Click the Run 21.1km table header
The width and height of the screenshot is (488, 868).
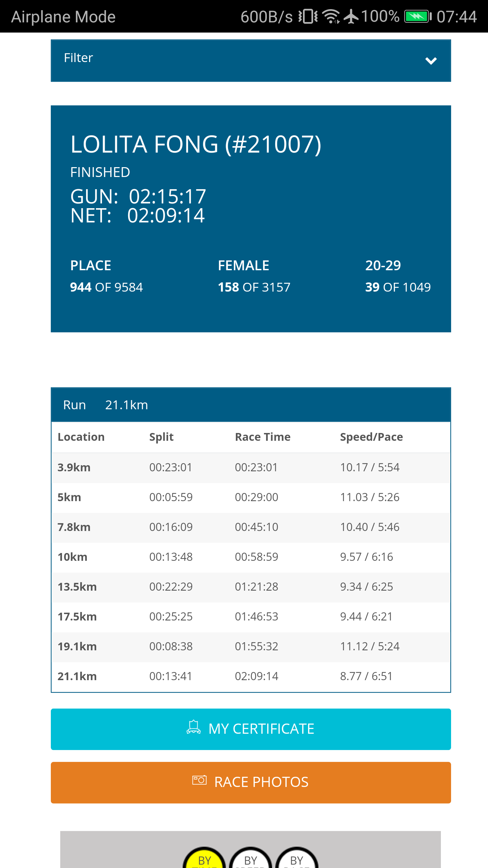coord(251,405)
